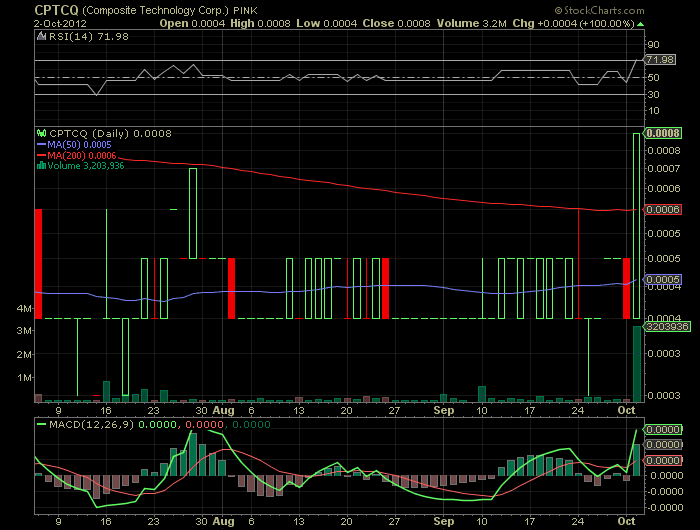This screenshot has height=530, width=700.
Task: Click the 23 date label on price axis
Action: tap(154, 410)
